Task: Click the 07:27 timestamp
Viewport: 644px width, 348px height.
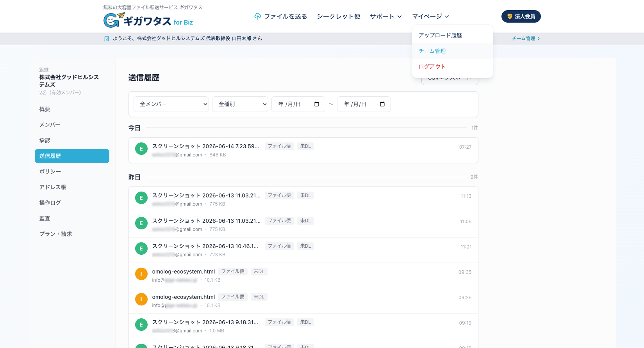Action: pos(465,147)
